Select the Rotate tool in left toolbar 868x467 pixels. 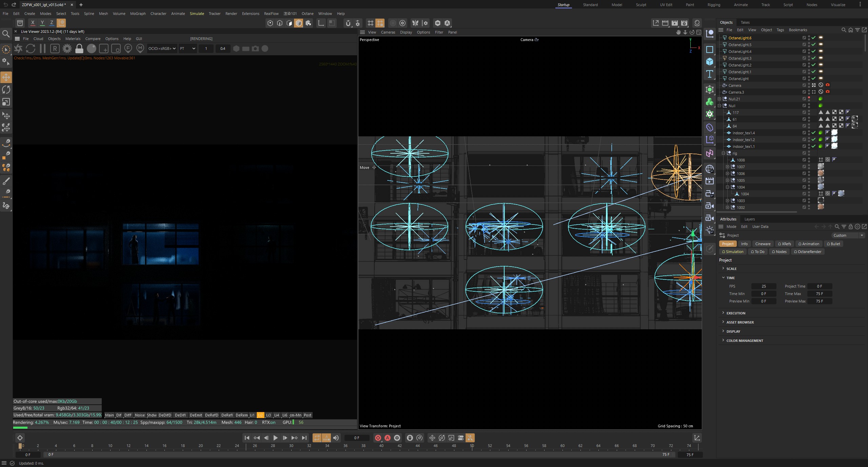(6, 90)
